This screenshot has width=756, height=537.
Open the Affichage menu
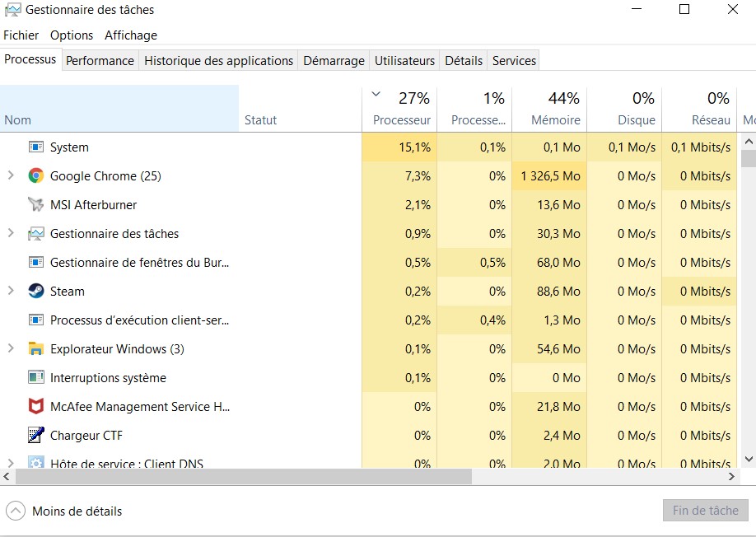coord(131,35)
